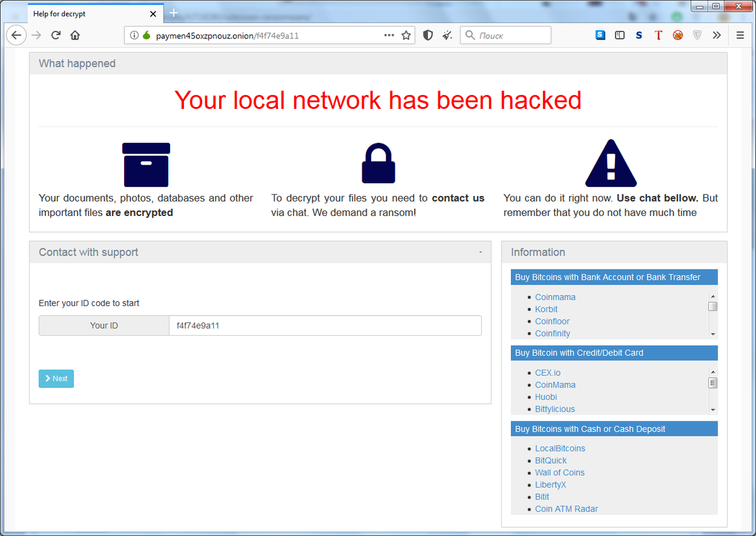Screen dimensions: 756x536
Task: Click scroll-down arrow in bank transfer list
Action: click(713, 334)
